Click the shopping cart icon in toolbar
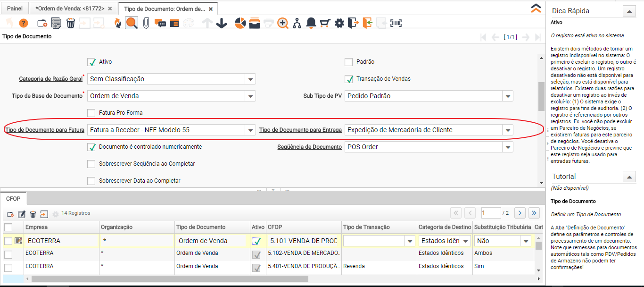The height and width of the screenshot is (287, 644). pos(325,23)
